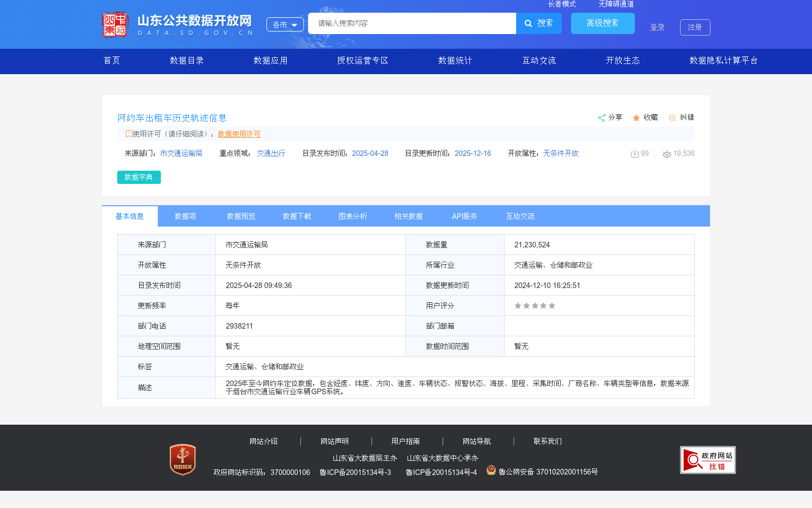Click the 登录 login link

(658, 27)
